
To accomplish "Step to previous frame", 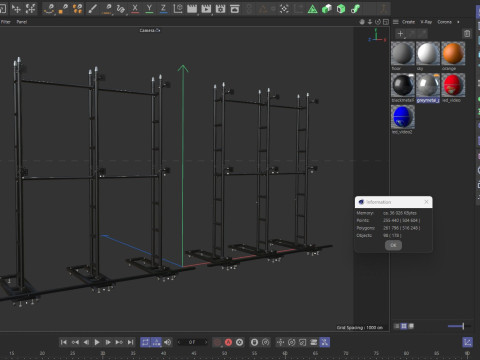I will (86, 342).
